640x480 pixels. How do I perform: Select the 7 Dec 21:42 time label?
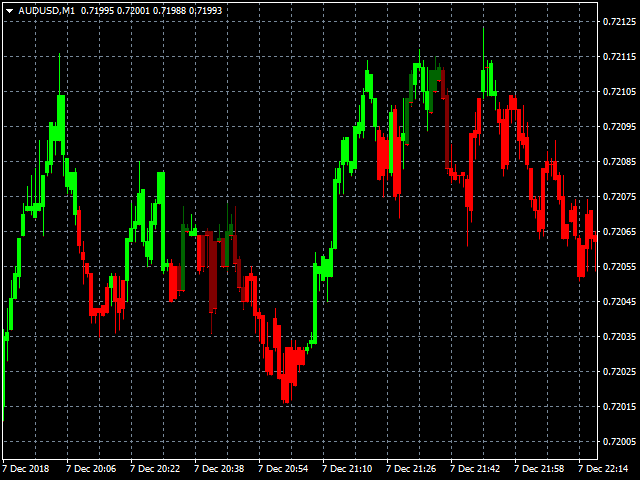tap(475, 469)
